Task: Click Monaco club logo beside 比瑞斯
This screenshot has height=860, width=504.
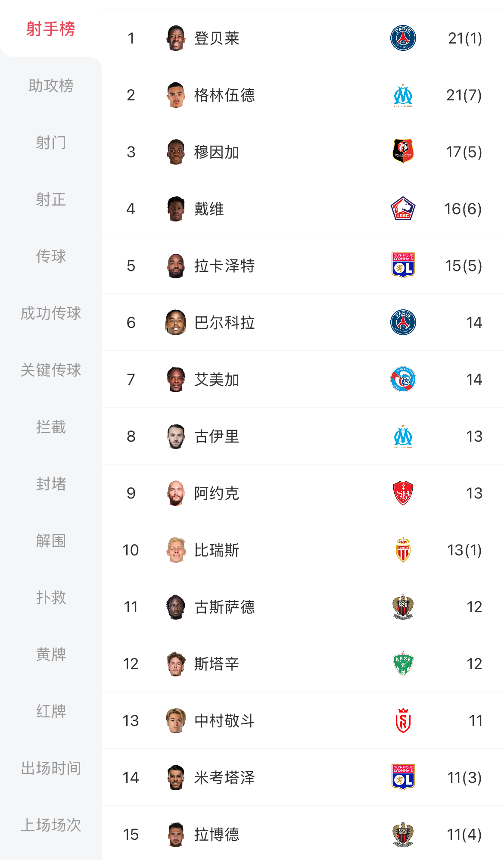Action: tap(403, 550)
